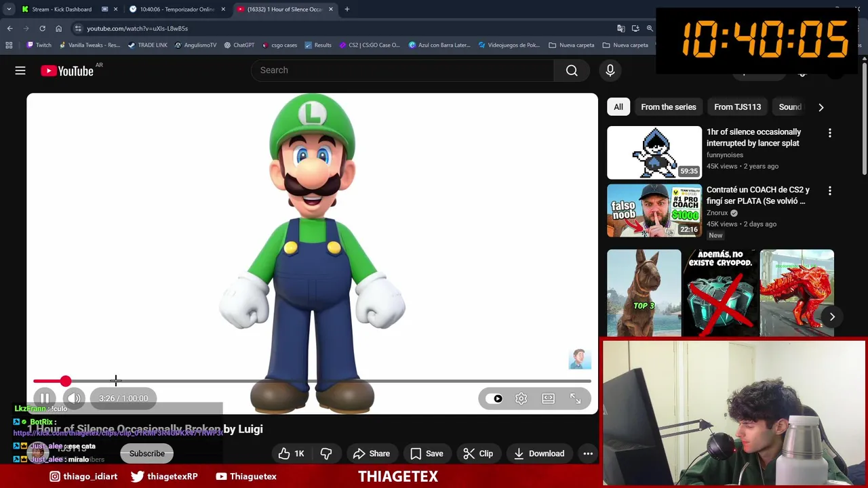Switch to Stream - Kick Dashboard tab

61,9
